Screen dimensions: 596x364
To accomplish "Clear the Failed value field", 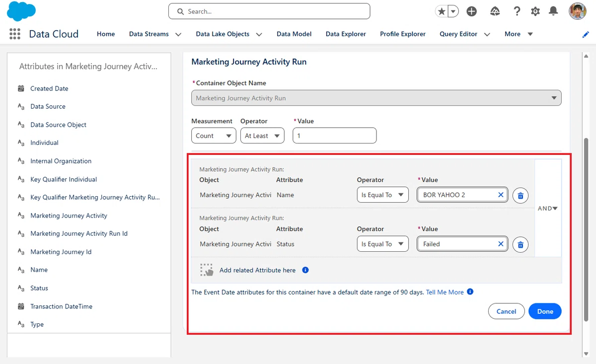I will (x=501, y=244).
